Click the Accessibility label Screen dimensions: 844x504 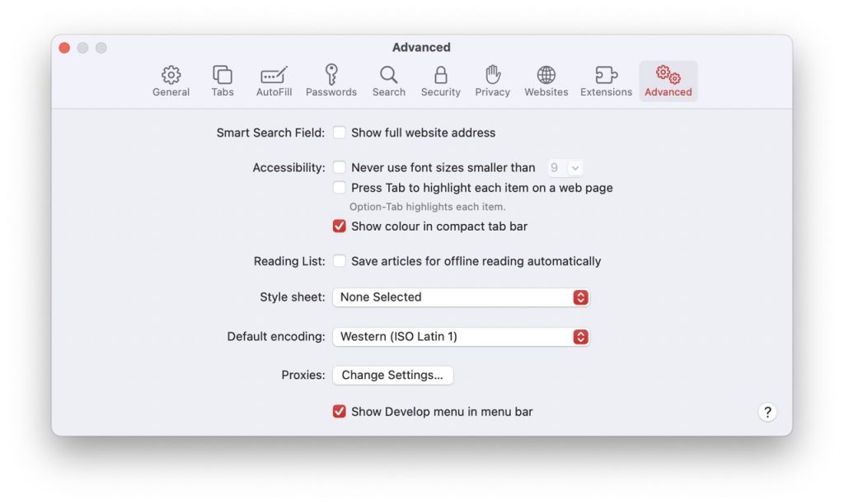coord(288,167)
